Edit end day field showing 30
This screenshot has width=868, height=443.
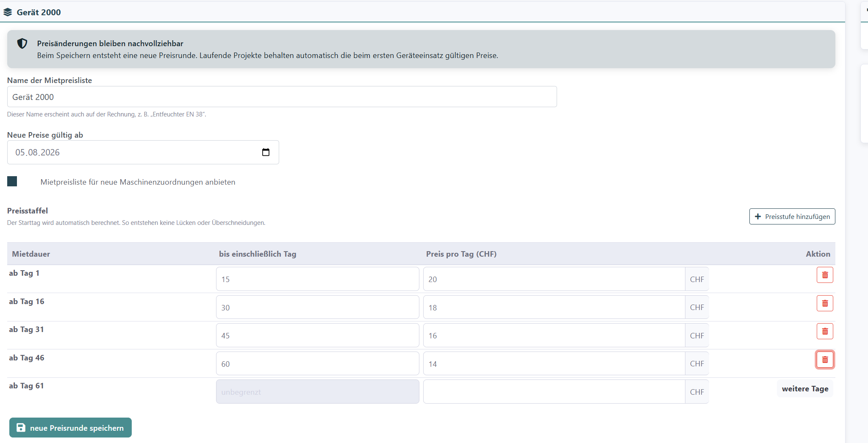pyautogui.click(x=317, y=307)
